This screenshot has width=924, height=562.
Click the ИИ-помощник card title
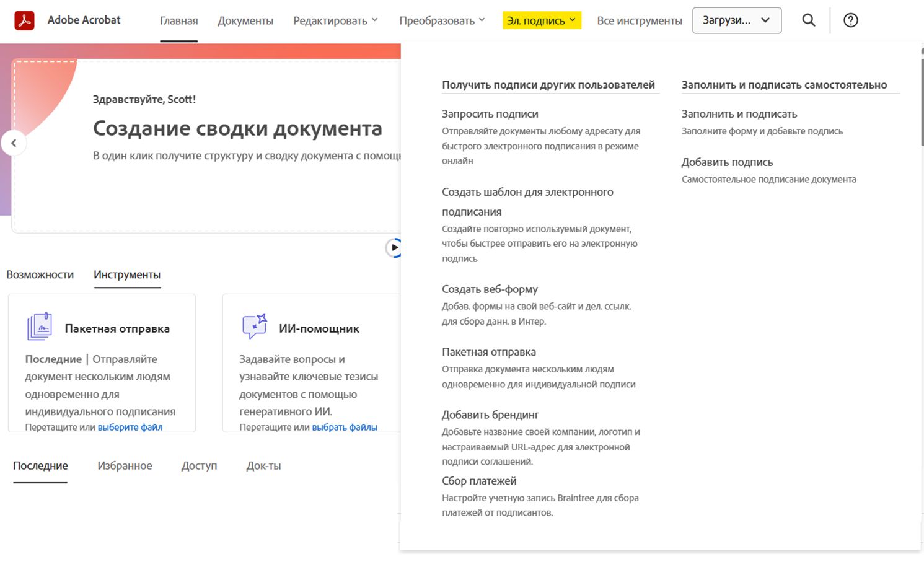(319, 328)
